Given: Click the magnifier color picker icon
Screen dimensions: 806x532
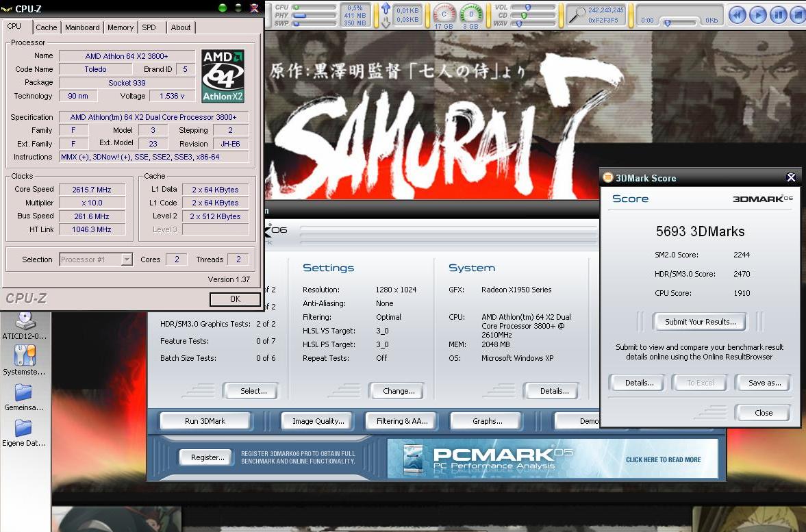Looking at the screenshot, I should pos(576,16).
